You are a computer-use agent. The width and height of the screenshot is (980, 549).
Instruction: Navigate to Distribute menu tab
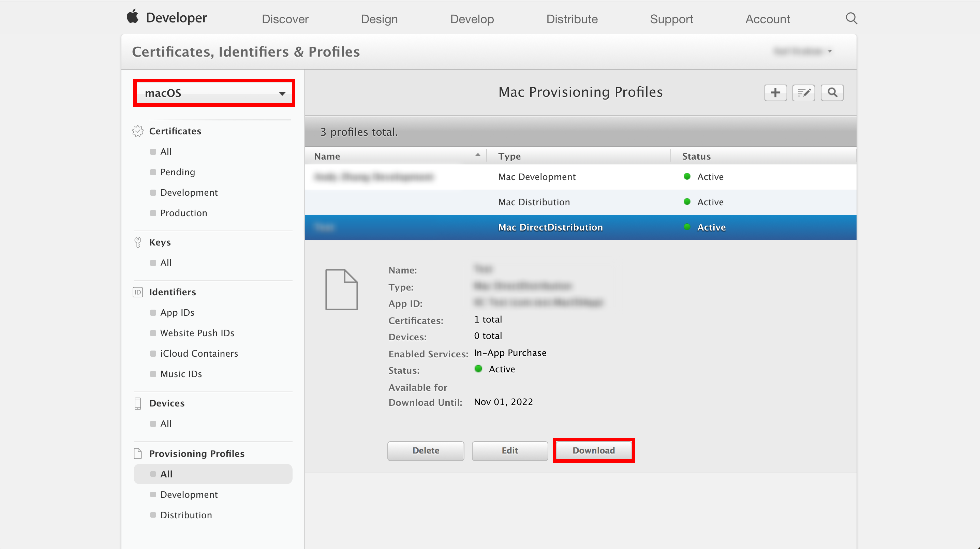tap(572, 19)
